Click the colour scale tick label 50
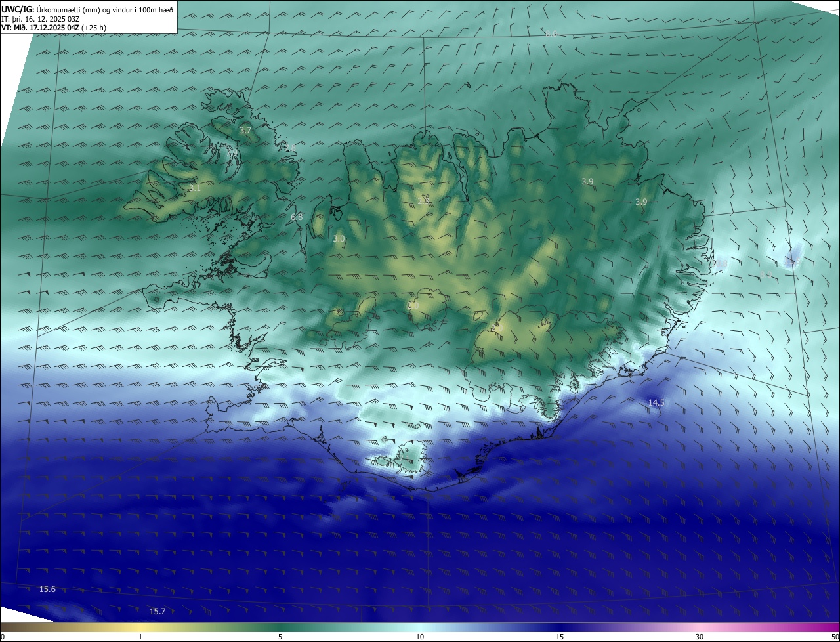The height and width of the screenshot is (642, 840). pyautogui.click(x=835, y=637)
